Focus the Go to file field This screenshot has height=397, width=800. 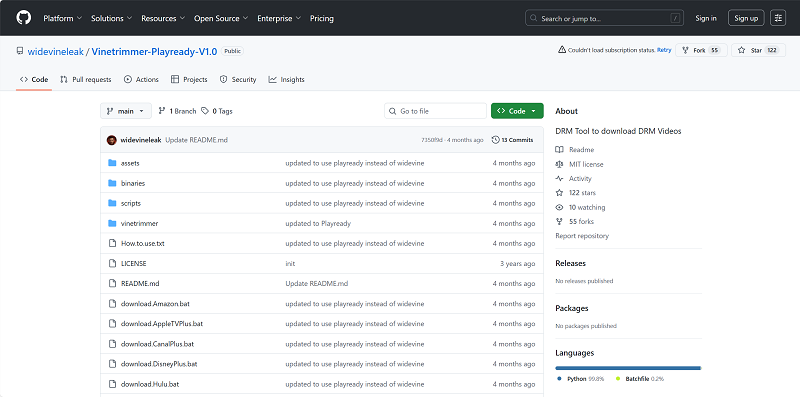click(x=435, y=111)
